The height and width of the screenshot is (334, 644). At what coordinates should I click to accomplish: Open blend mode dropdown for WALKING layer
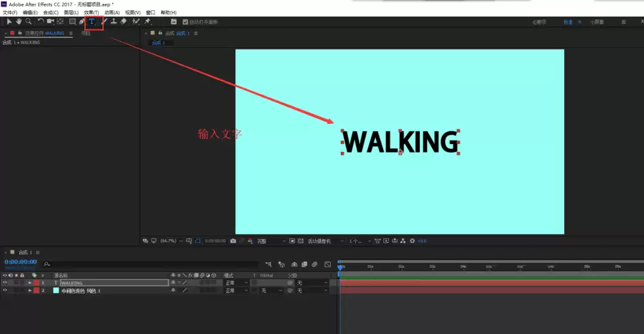pyautogui.click(x=236, y=283)
